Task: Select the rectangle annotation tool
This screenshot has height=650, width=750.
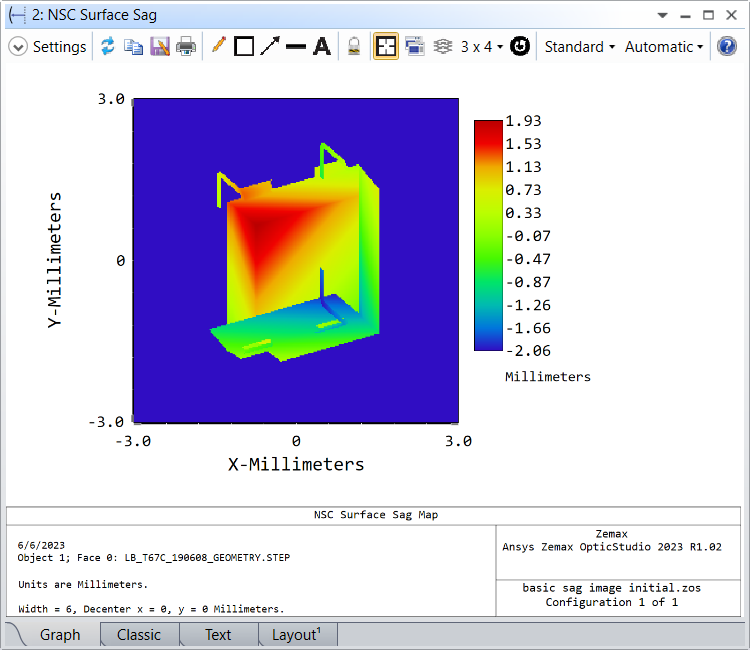Action: (244, 47)
